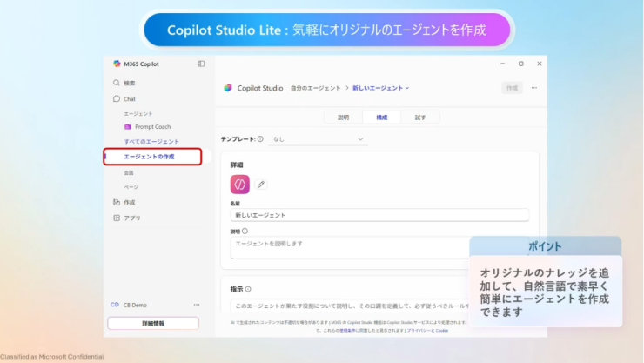Open 会話 in the sidebar
Image resolution: width=644 pixels, height=363 pixels.
click(129, 173)
